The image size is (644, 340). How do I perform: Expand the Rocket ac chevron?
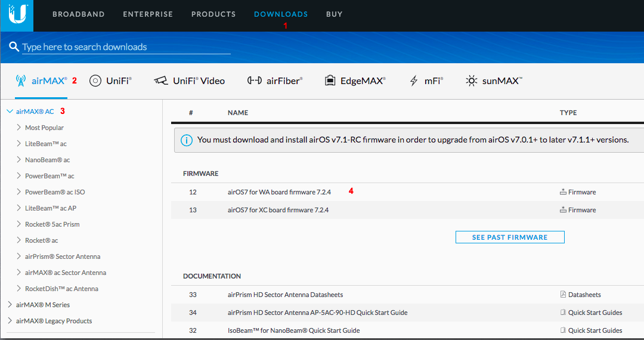pyautogui.click(x=19, y=240)
